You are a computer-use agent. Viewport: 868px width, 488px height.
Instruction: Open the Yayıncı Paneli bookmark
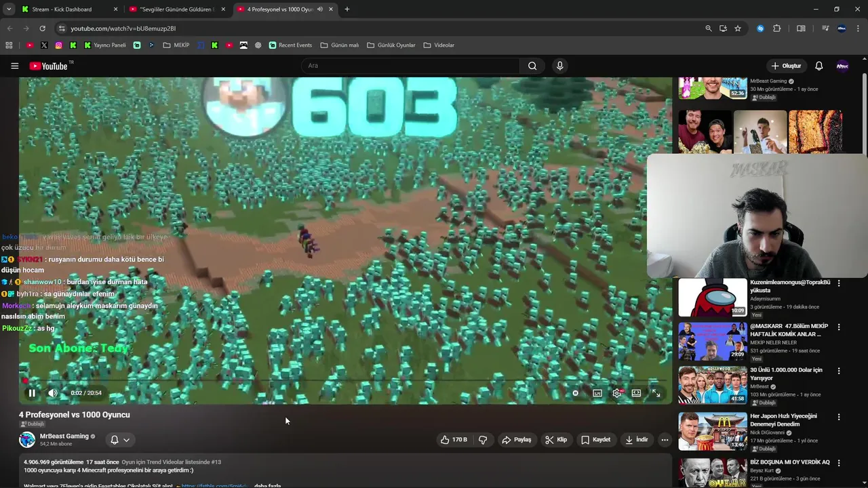click(x=105, y=45)
